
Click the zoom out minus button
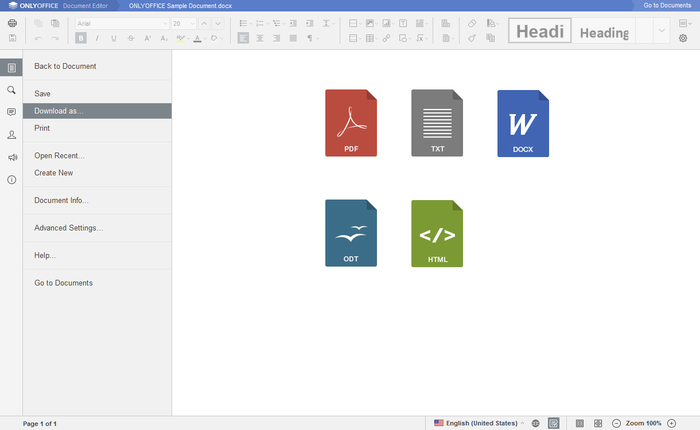pyautogui.click(x=616, y=423)
